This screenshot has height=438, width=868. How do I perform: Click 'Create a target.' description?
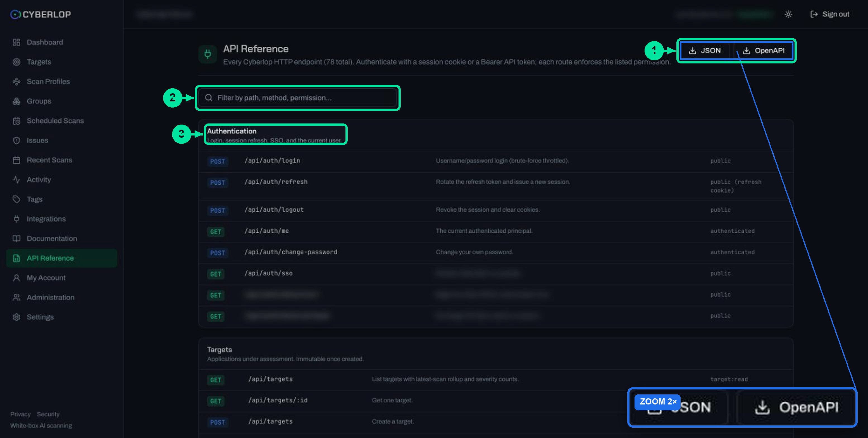[393, 422]
